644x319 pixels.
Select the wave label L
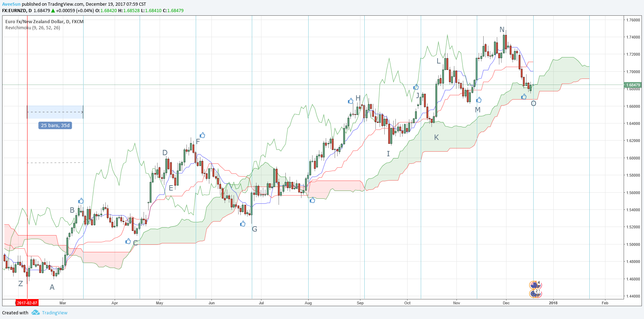439,61
